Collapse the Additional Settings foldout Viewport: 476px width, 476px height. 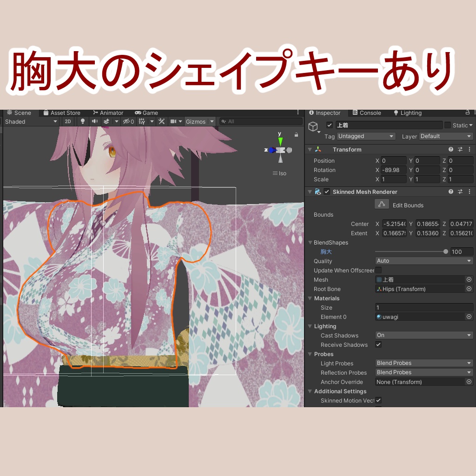[310, 391]
